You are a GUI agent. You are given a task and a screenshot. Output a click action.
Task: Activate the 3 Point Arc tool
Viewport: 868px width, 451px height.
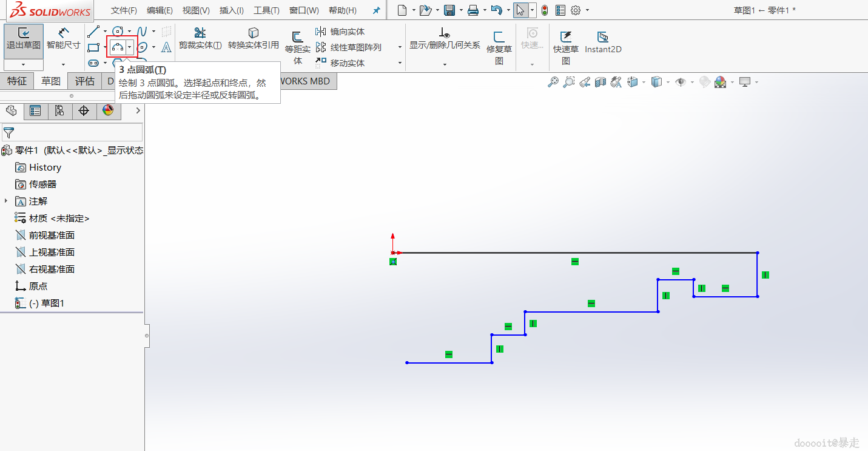117,47
